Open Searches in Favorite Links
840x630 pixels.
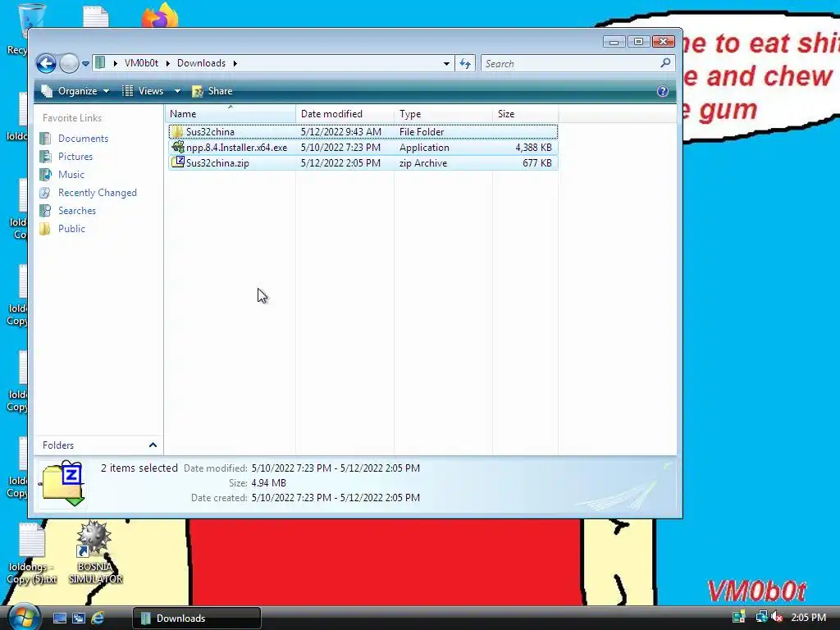[77, 211]
